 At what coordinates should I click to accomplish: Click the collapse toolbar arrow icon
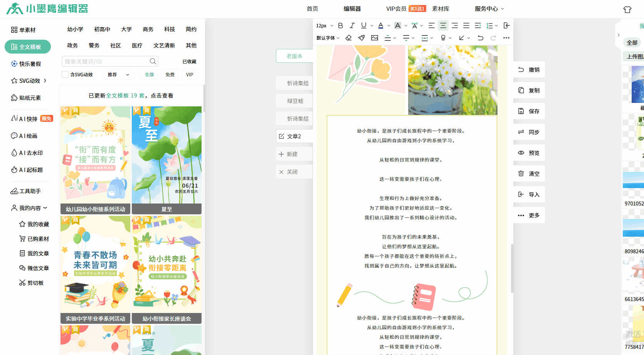pos(507,25)
